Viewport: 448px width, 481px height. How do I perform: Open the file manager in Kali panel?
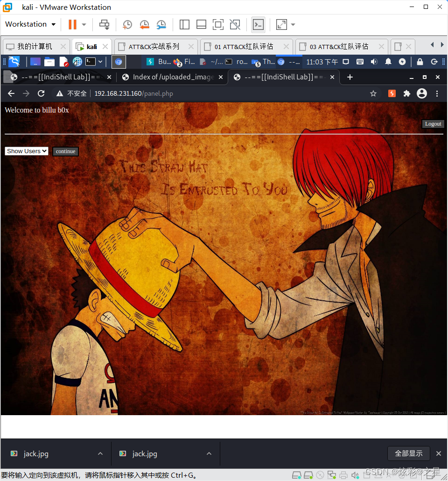coord(49,62)
